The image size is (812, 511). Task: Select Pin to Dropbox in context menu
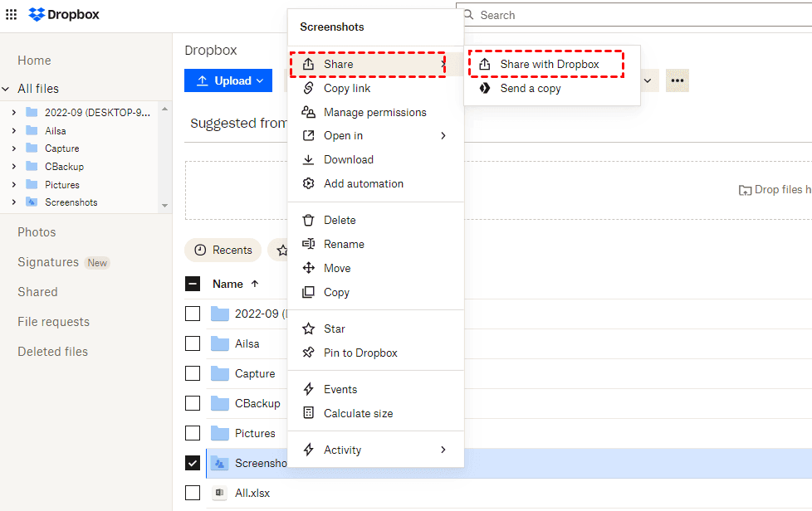point(375,353)
